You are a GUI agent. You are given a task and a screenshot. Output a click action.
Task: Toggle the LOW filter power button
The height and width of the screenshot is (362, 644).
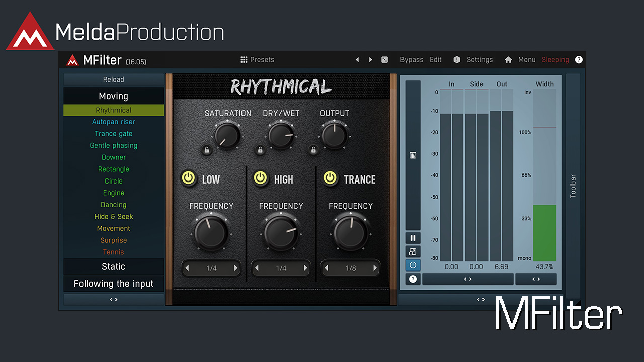coord(189,178)
